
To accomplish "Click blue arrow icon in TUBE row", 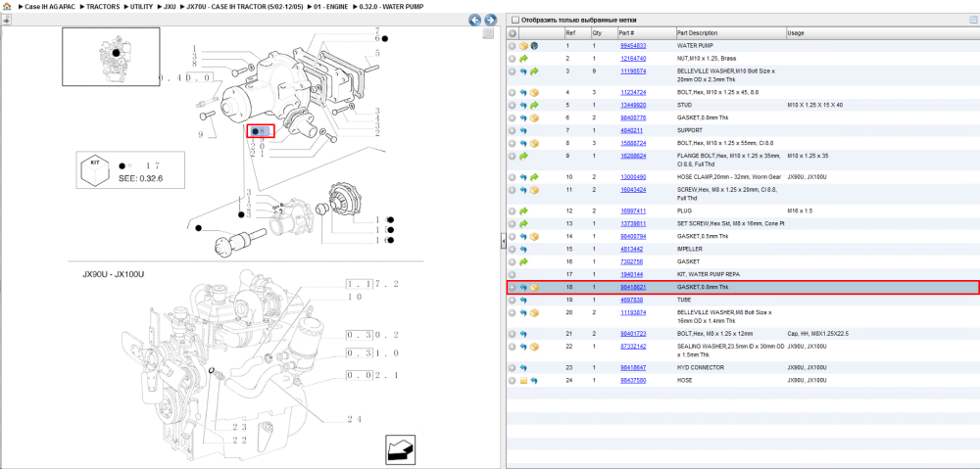I will click(523, 301).
